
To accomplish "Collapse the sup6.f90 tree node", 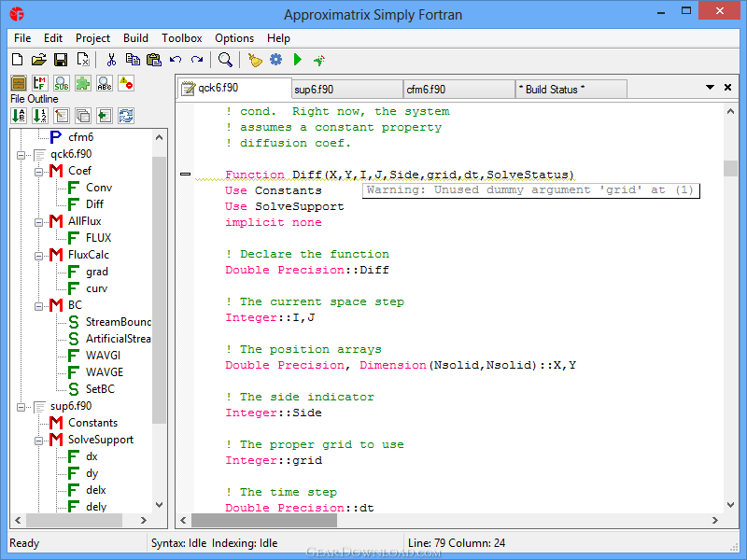I will 21,407.
